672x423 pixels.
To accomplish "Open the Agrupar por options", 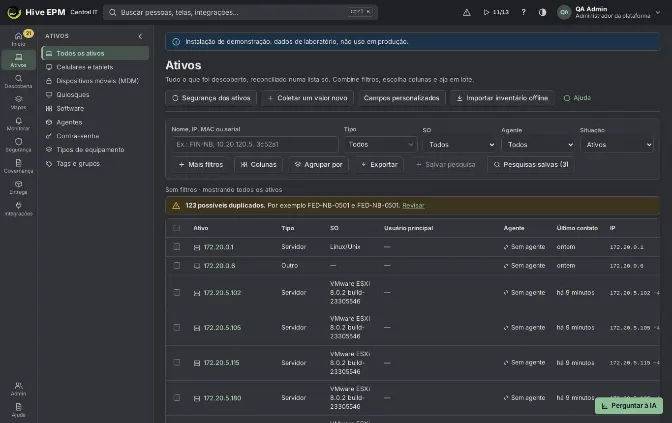I will [318, 165].
